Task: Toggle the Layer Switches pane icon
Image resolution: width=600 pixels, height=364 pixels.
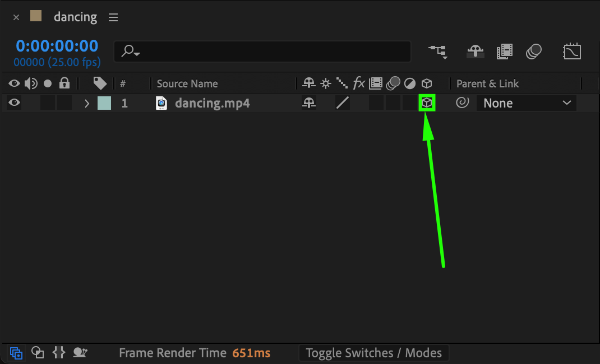Action: coord(16,353)
